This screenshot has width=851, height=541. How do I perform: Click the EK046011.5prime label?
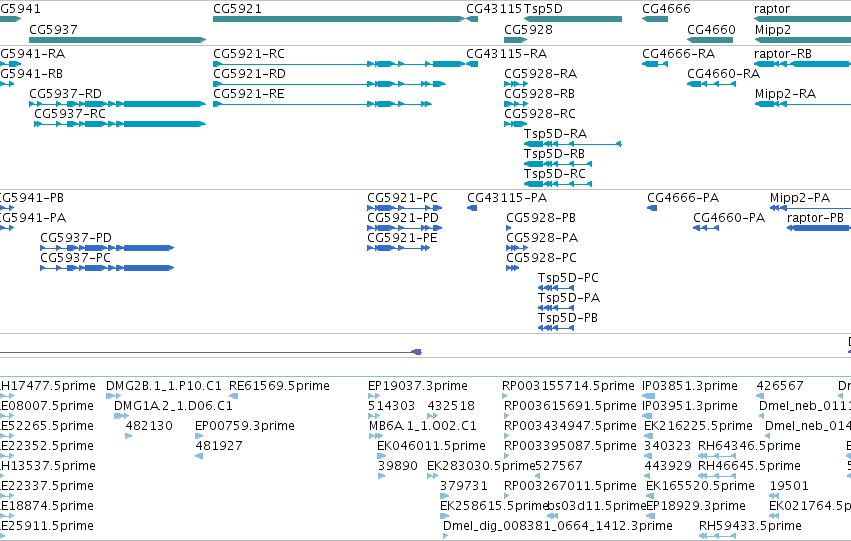pyautogui.click(x=431, y=445)
